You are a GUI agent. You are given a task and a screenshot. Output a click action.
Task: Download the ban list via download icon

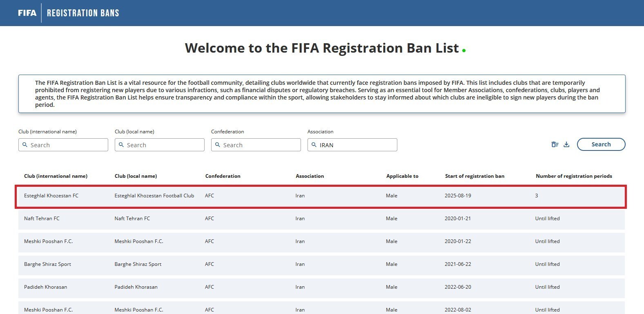click(x=566, y=144)
